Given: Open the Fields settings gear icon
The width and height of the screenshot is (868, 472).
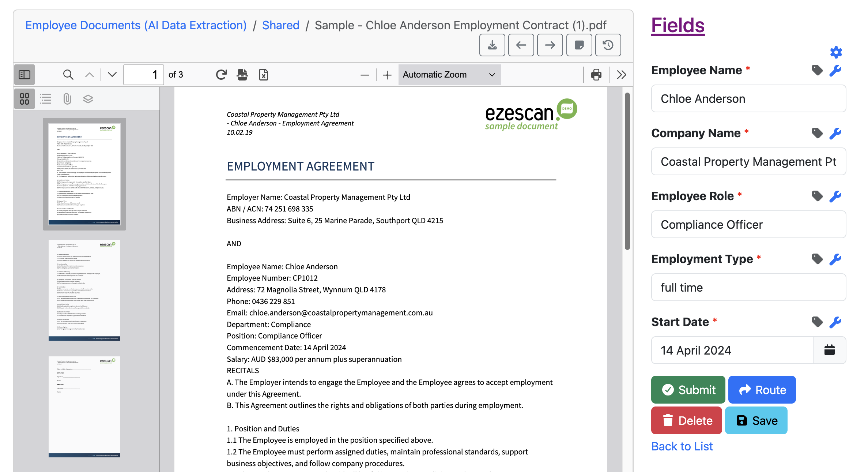Looking at the screenshot, I should pos(836,52).
